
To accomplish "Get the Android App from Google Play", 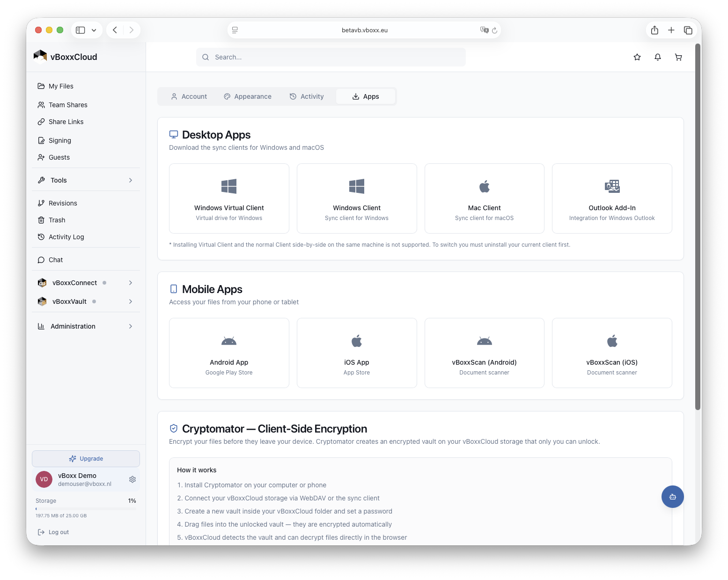I will (x=229, y=353).
